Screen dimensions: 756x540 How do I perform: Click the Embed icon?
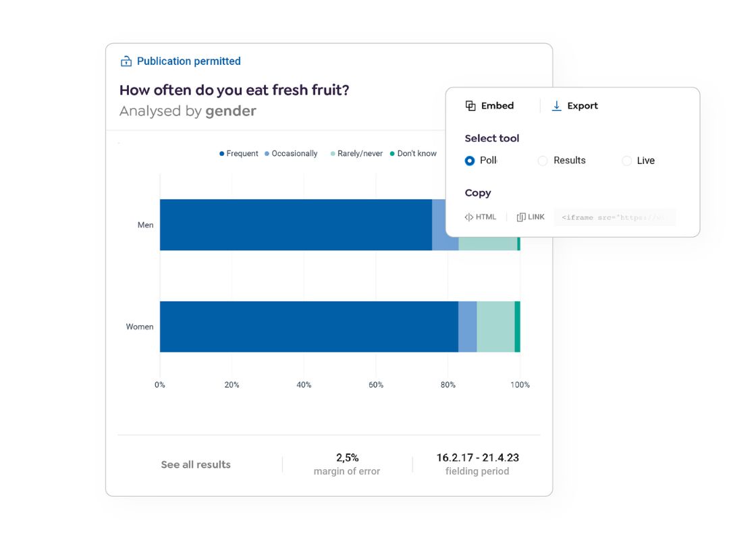[x=470, y=106]
